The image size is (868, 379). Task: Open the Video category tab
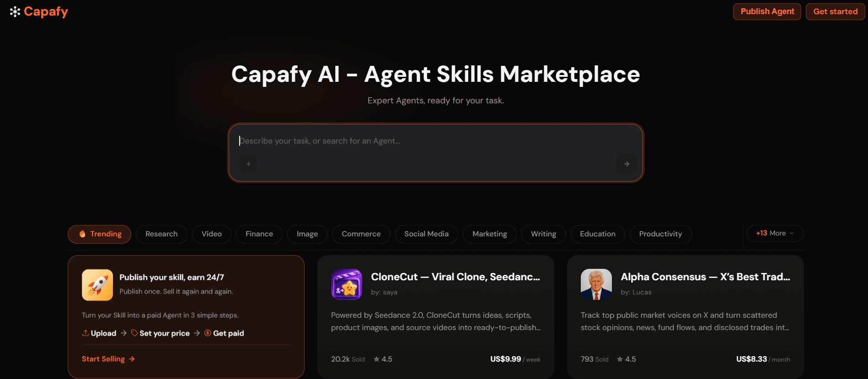click(212, 234)
